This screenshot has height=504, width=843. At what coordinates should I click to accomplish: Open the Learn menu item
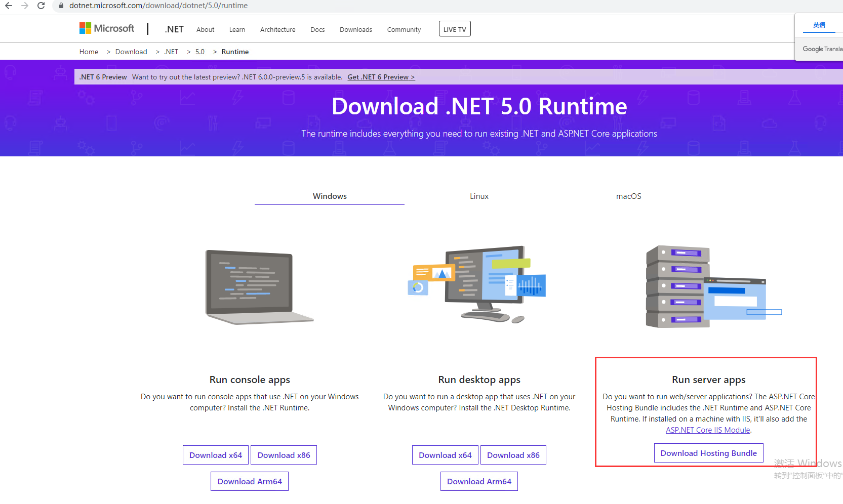(x=237, y=30)
